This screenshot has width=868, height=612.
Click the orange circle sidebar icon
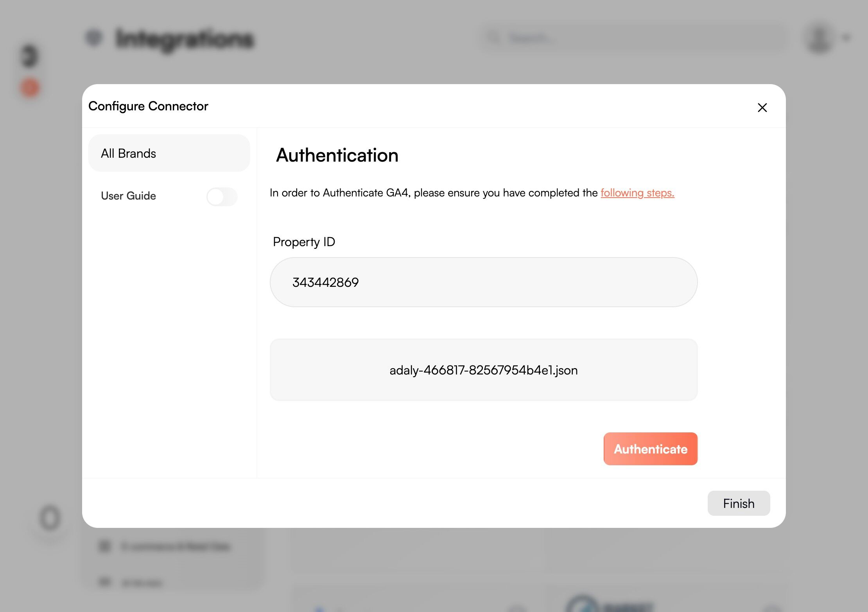point(30,88)
